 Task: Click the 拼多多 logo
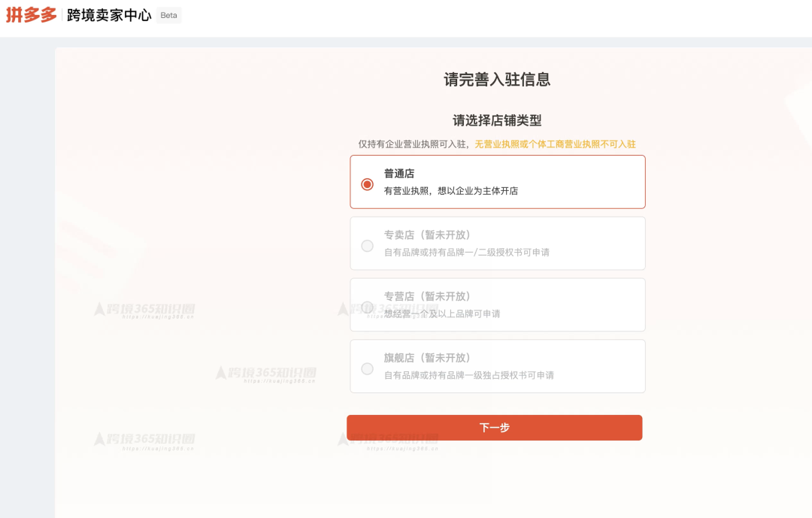pos(28,14)
